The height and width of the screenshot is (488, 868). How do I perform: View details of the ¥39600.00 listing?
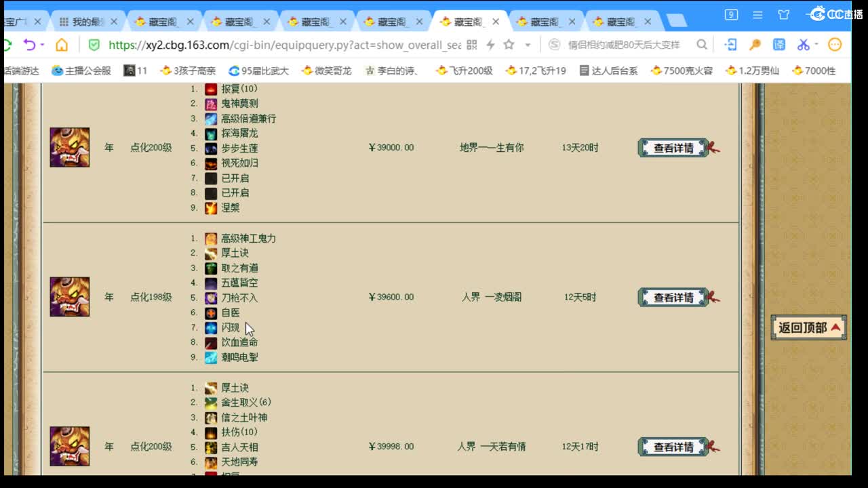click(673, 298)
